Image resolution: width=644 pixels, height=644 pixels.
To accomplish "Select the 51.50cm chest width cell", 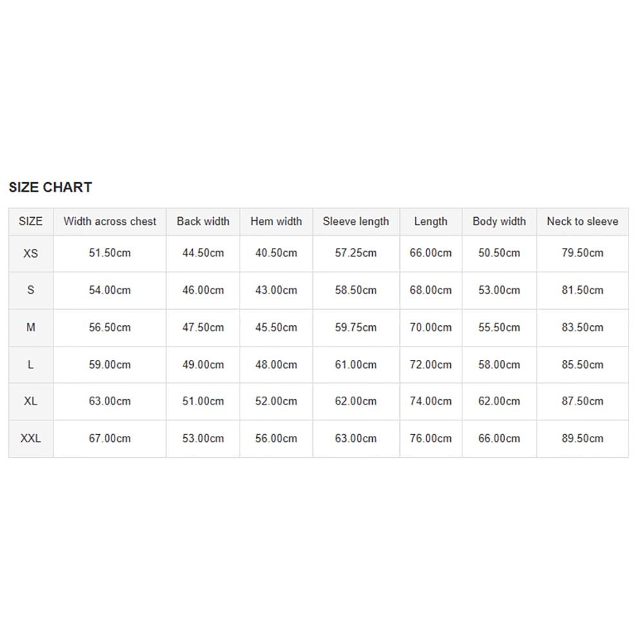I will [x=109, y=253].
